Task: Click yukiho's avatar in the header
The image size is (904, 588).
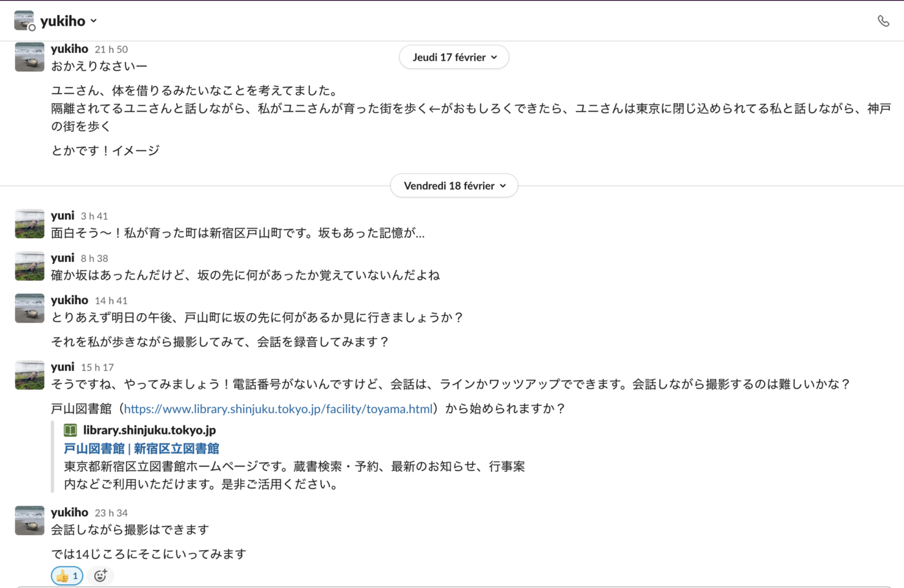Action: click(x=24, y=21)
